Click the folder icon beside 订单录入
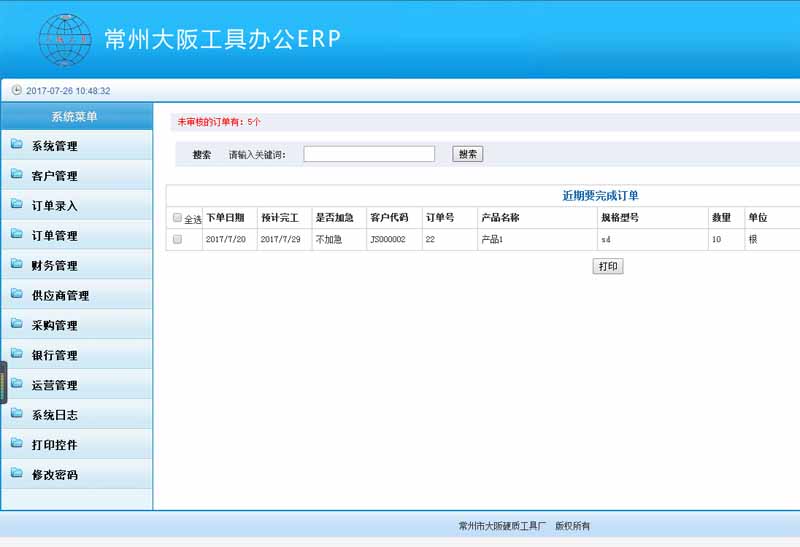This screenshot has width=800, height=547. [17, 205]
